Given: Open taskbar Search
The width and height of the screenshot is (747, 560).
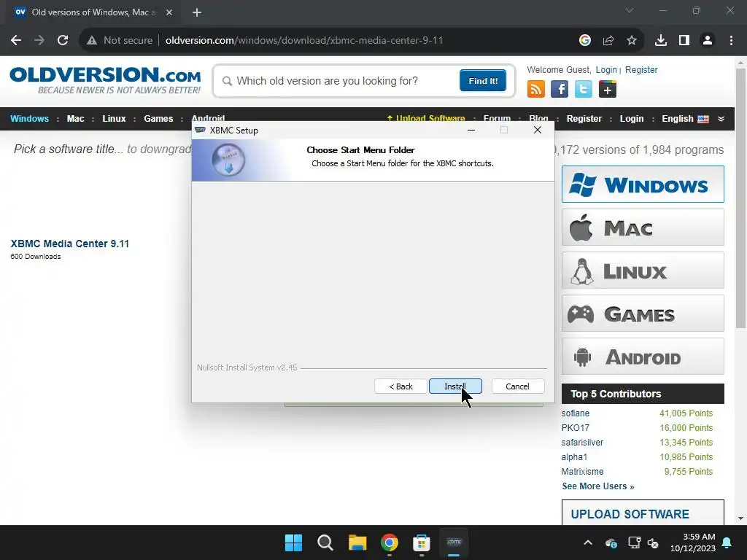Looking at the screenshot, I should click(x=325, y=542).
